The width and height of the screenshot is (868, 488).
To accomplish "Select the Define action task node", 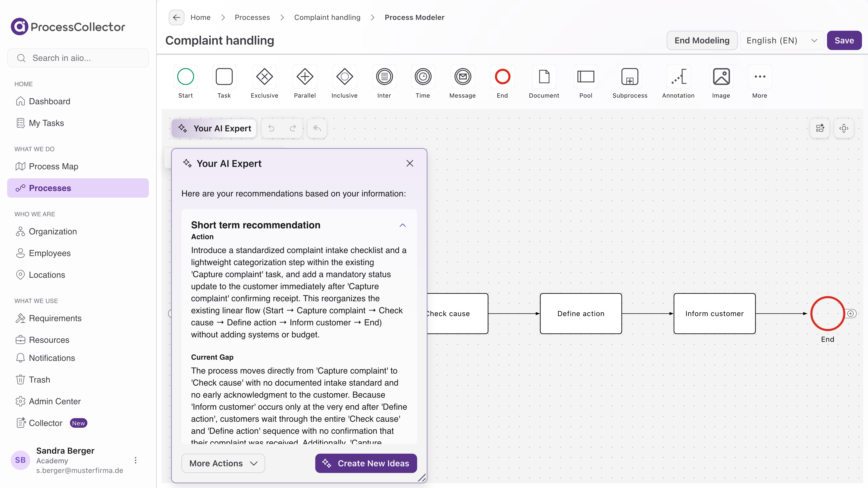I will coord(581,313).
